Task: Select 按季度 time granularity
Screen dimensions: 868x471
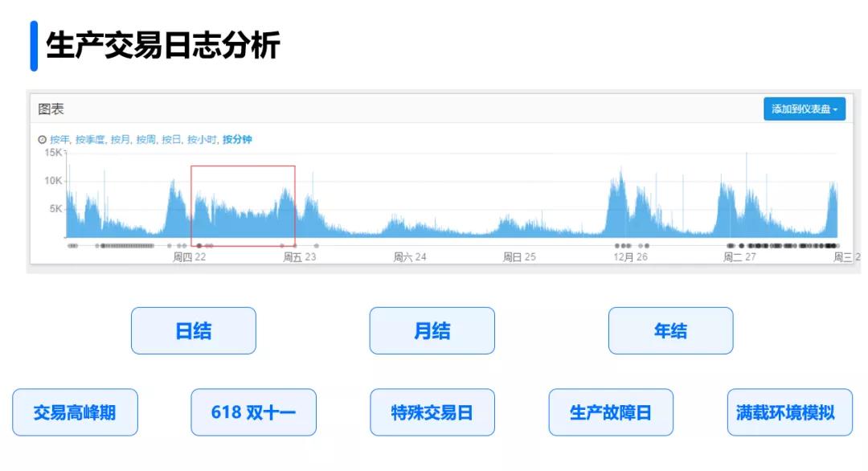Action: 88,140
